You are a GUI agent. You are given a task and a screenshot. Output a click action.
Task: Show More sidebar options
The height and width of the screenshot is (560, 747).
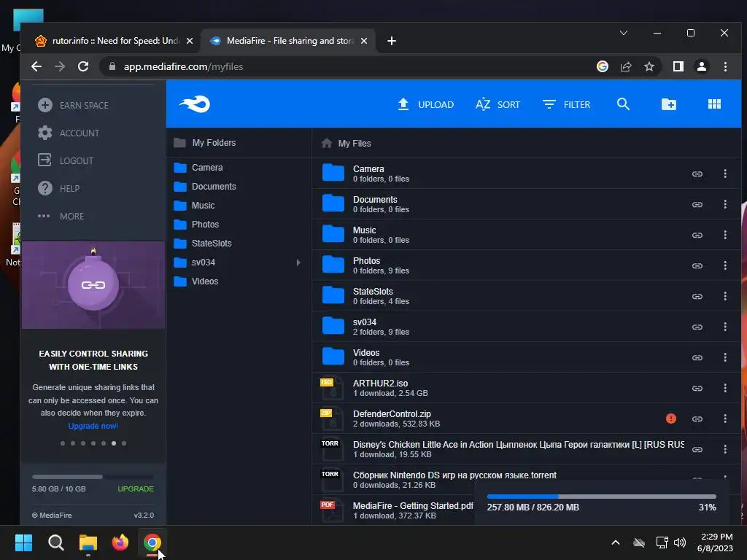(61, 216)
